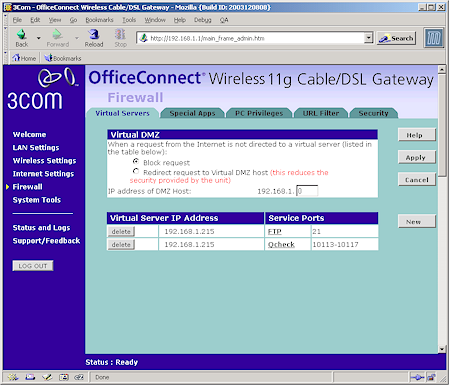Open Status and Logs in sidebar
This screenshot has height=386, width=450.
pos(41,228)
